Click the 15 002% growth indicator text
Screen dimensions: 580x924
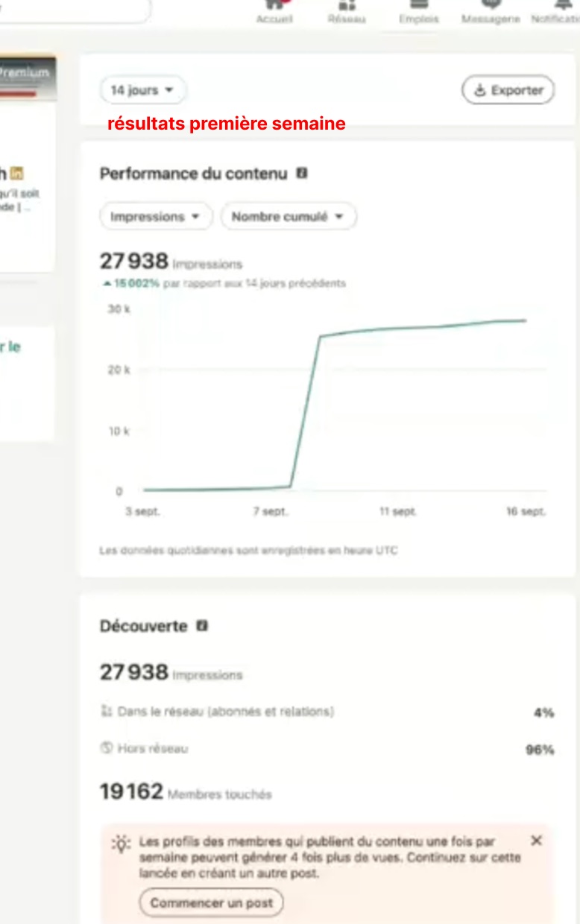coord(131,283)
